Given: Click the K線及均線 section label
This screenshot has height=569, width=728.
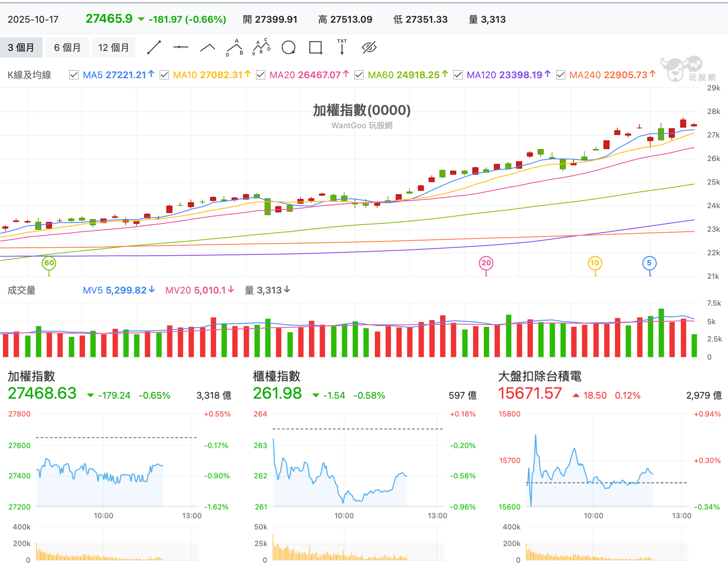Looking at the screenshot, I should point(29,75).
